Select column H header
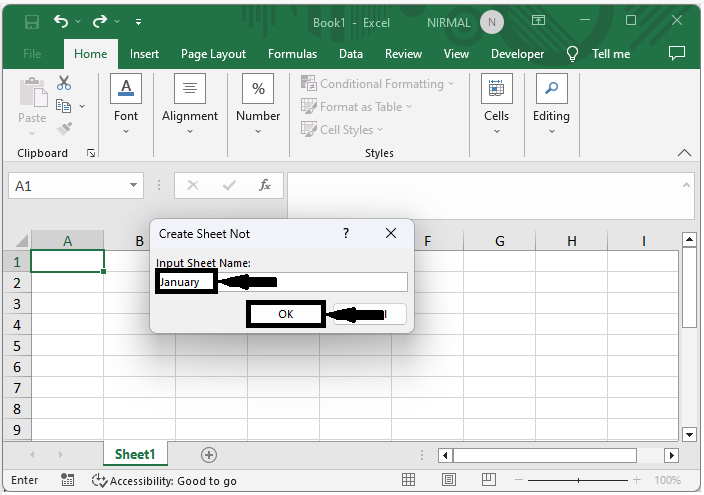Screen dimensions: 704x495 point(572,241)
